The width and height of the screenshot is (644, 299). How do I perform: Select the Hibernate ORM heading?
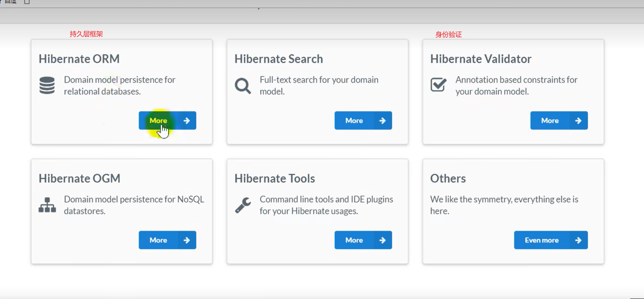point(79,59)
